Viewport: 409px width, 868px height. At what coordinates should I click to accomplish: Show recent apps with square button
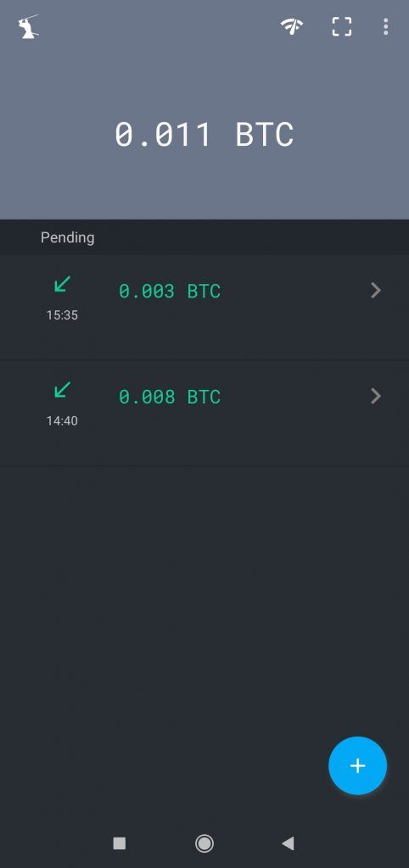coord(119,843)
